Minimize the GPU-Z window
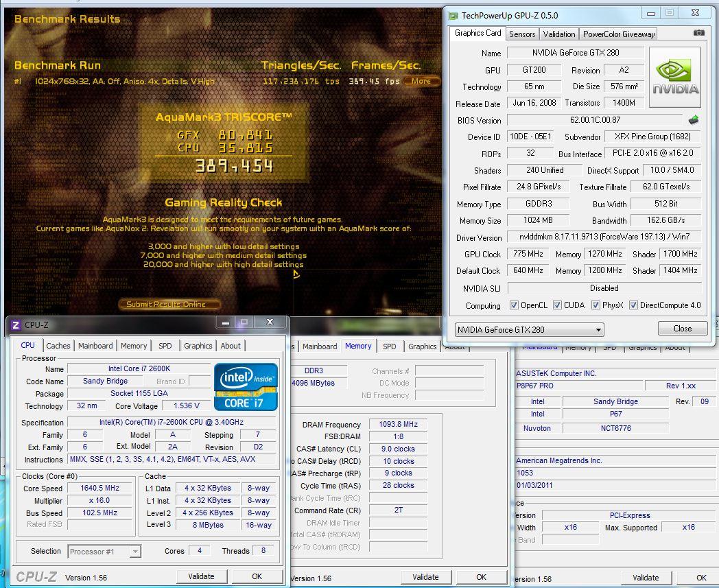Screen dimensions: 719x588 tap(650, 13)
